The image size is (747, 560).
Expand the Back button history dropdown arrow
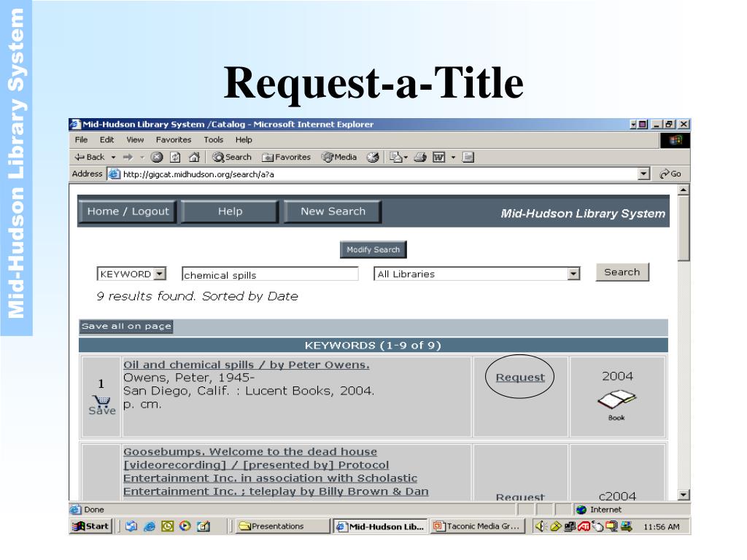pyautogui.click(x=113, y=157)
